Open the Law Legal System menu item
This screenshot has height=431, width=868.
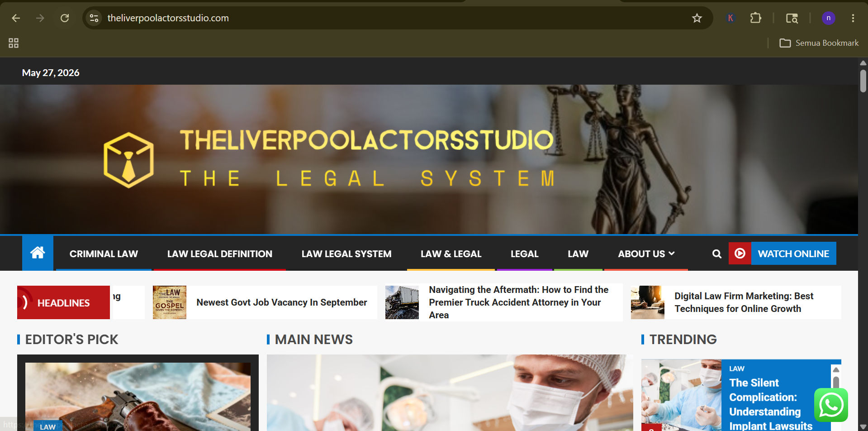coord(346,254)
